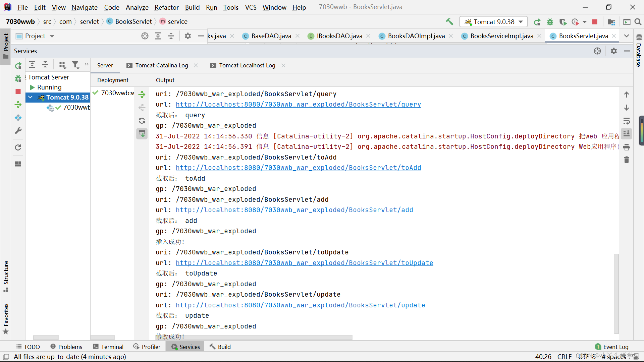Clear the output with the trash icon

point(627,160)
